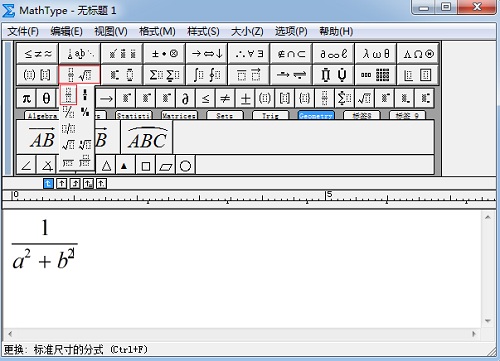Viewport: 500px width, 361px height.
Task: Insert the square symbol from the Geometry bar
Action: point(145,165)
